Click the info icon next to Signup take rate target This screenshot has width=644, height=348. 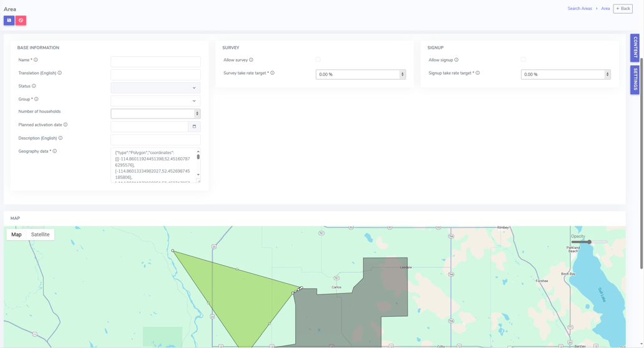tap(478, 73)
